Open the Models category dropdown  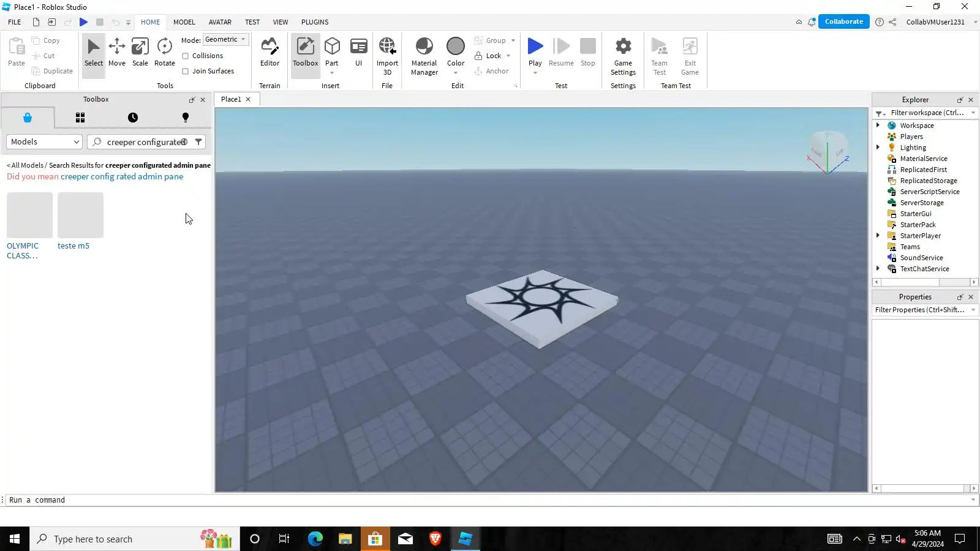(x=44, y=142)
